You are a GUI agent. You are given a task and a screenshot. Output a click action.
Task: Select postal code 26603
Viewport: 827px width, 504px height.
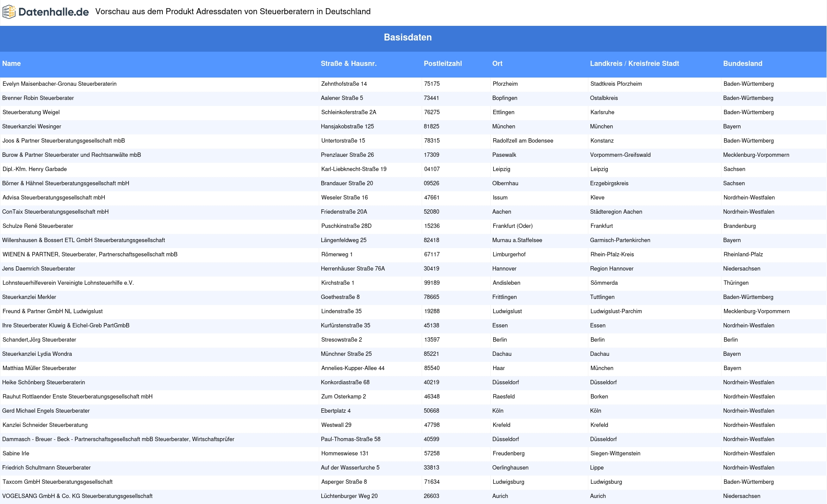click(432, 496)
